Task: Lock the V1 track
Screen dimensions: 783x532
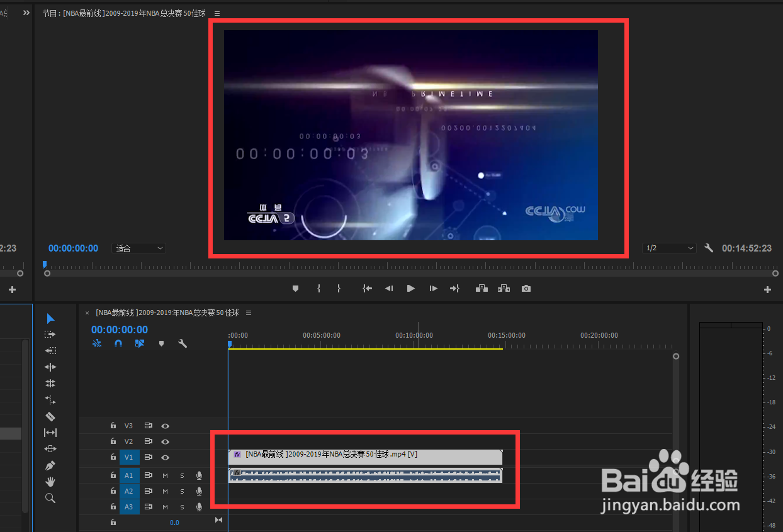Action: coord(113,457)
